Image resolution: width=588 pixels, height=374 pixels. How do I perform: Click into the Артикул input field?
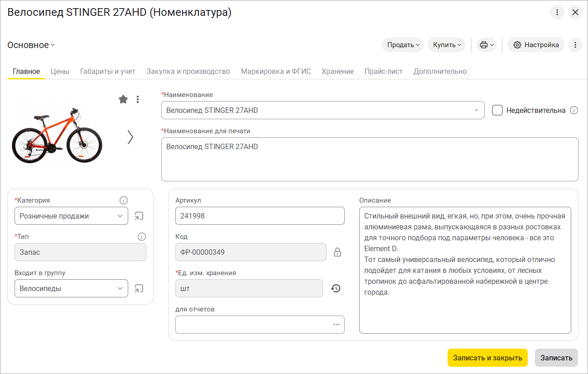click(260, 216)
